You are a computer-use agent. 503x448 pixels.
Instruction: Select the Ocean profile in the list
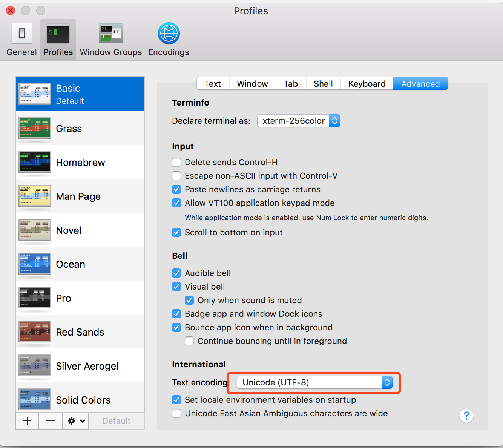(x=71, y=264)
